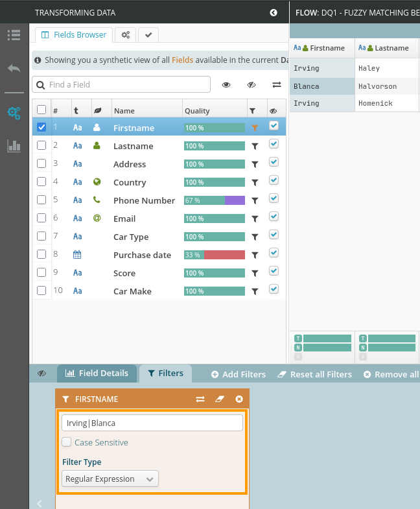
Task: Click Reset all Filters
Action: coord(314,374)
